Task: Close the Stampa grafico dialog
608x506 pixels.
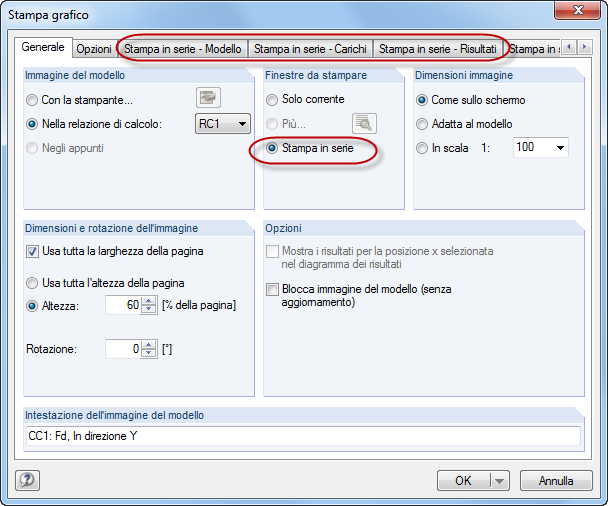Action: point(577,10)
